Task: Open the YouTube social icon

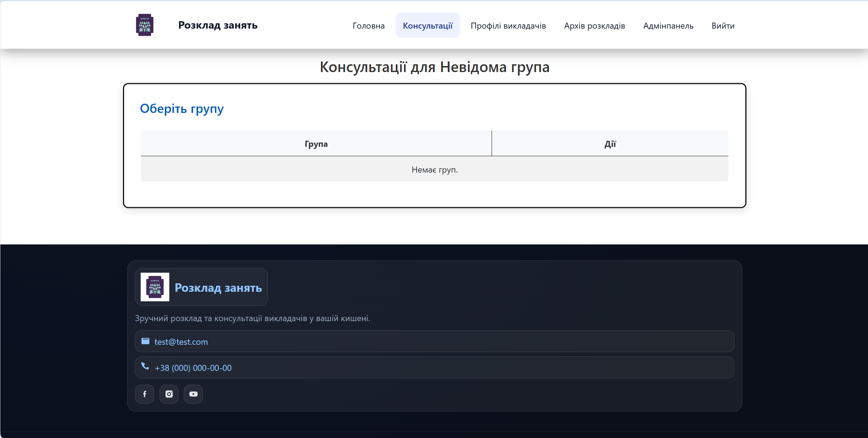Action: click(x=193, y=394)
